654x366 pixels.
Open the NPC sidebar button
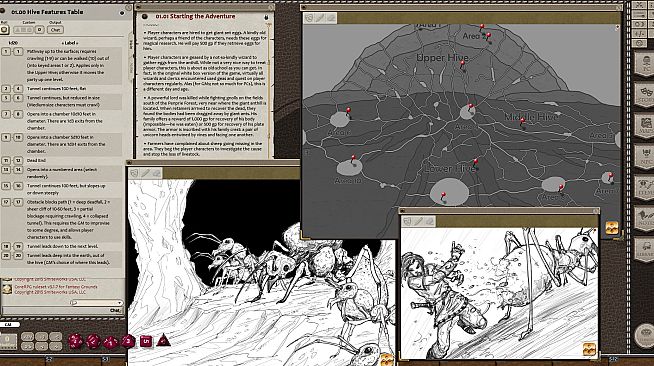click(645, 157)
